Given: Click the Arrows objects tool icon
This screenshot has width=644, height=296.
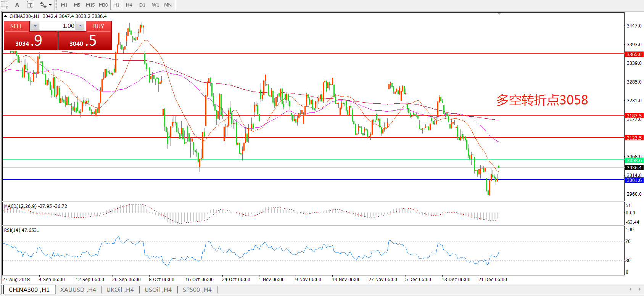Looking at the screenshot, I should coord(43,5).
